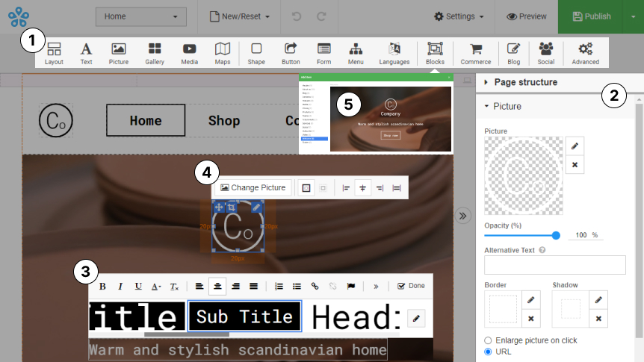Adjust the Opacity slider handle
The image size is (644, 362).
[x=556, y=235]
